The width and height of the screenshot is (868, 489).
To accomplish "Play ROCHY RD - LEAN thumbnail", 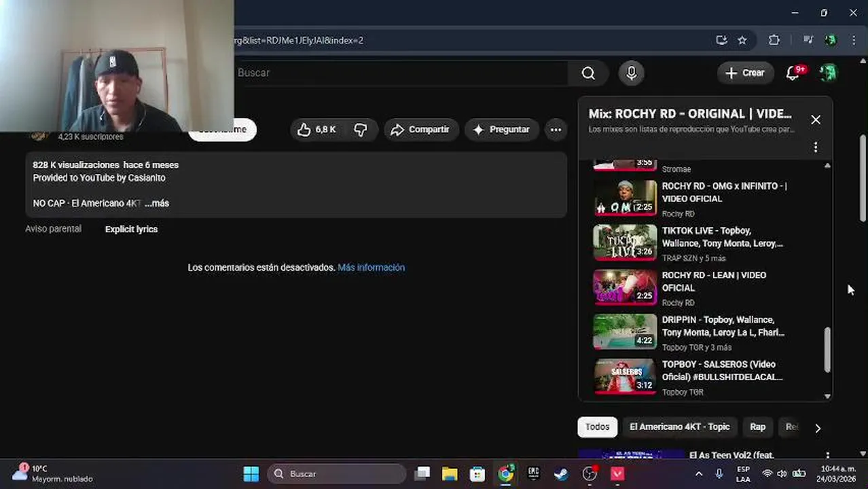I will [625, 287].
